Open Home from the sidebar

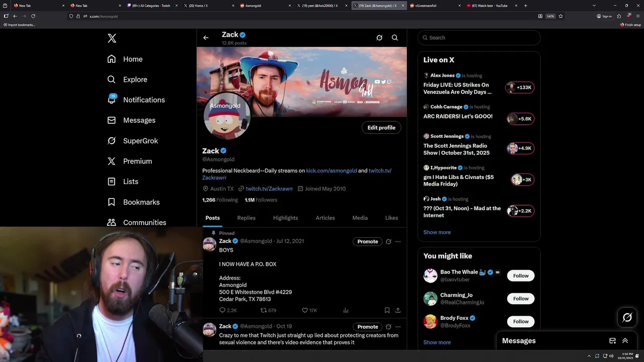(x=125, y=59)
